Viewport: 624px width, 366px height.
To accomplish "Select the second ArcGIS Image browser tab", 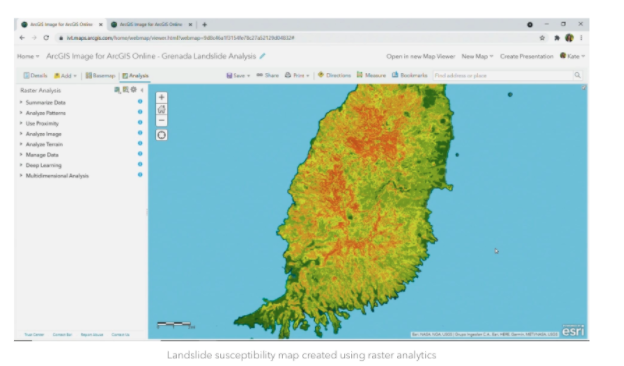I will (151, 25).
